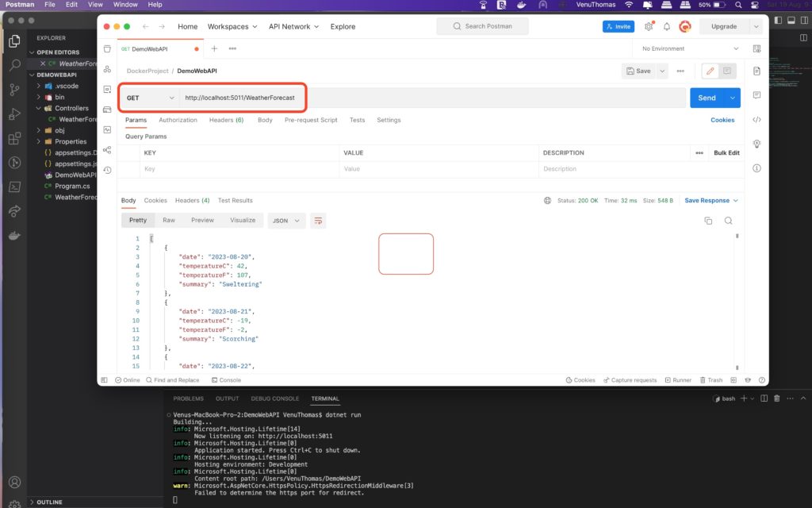Open VS Code Accounts icon
812x508 pixels.
tap(14, 482)
